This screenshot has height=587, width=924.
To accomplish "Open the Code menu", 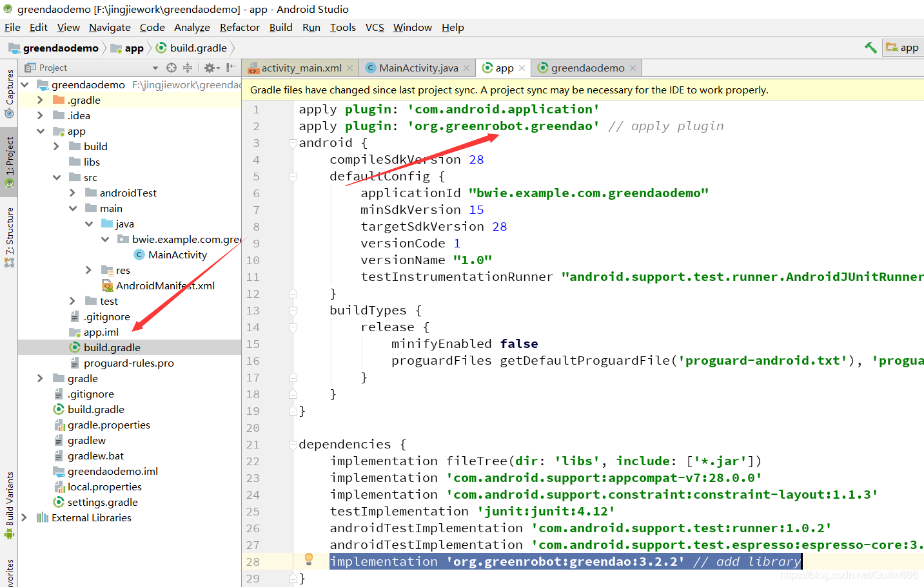I will [152, 27].
